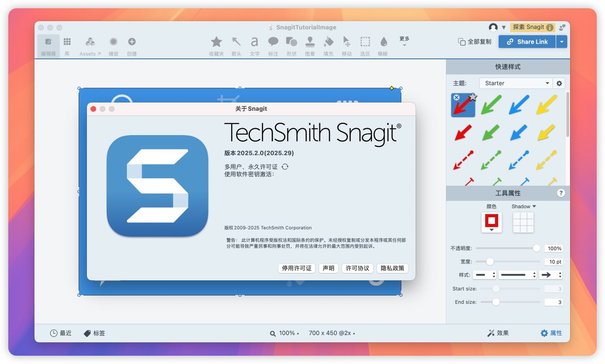This screenshot has height=364, width=605.
Task: Open Assets in the toolbar
Action: click(x=90, y=46)
